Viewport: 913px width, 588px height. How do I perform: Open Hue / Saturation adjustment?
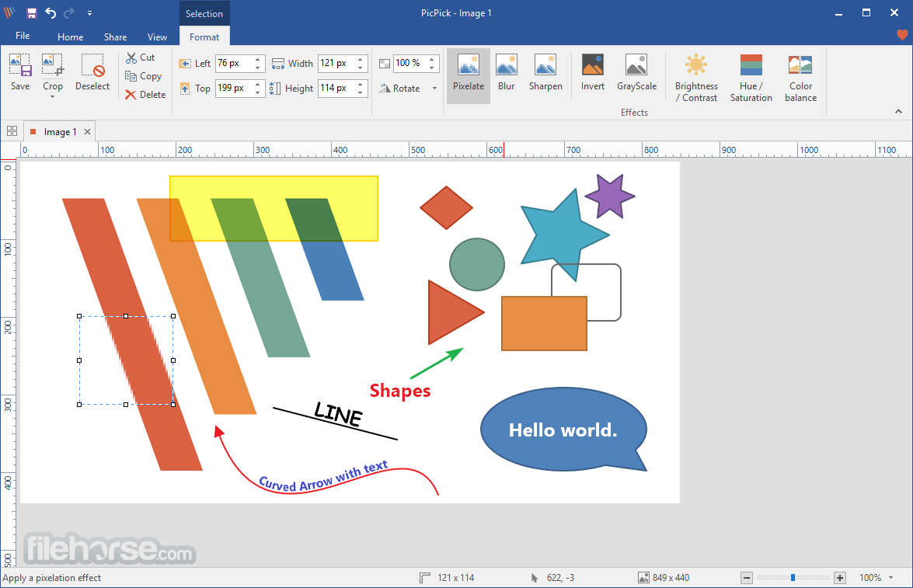751,78
